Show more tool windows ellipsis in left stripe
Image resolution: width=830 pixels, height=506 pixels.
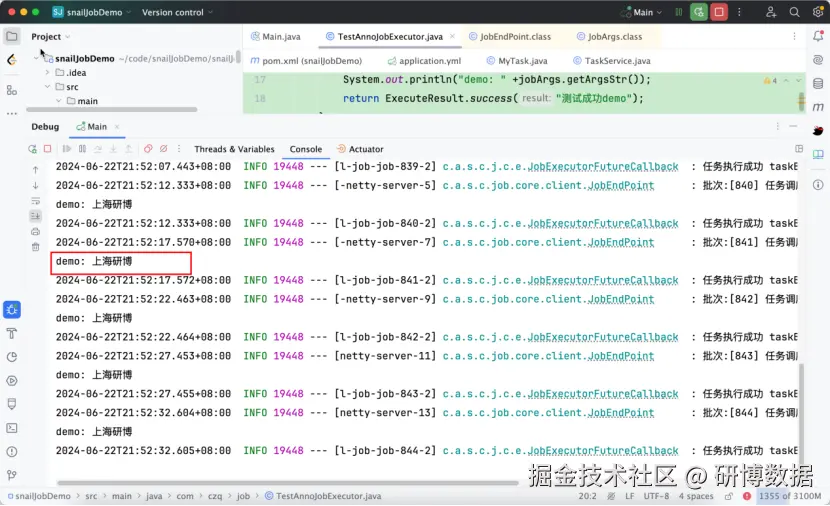[x=12, y=113]
